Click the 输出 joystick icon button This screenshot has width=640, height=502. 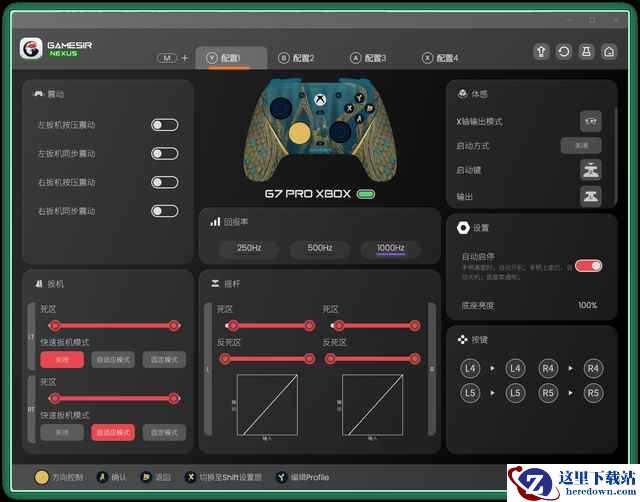591,196
